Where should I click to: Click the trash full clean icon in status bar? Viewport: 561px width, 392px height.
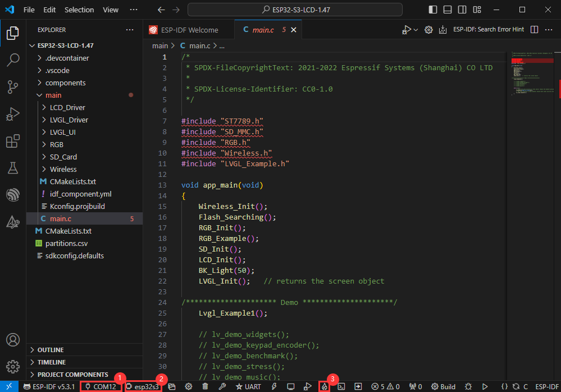(x=205, y=386)
